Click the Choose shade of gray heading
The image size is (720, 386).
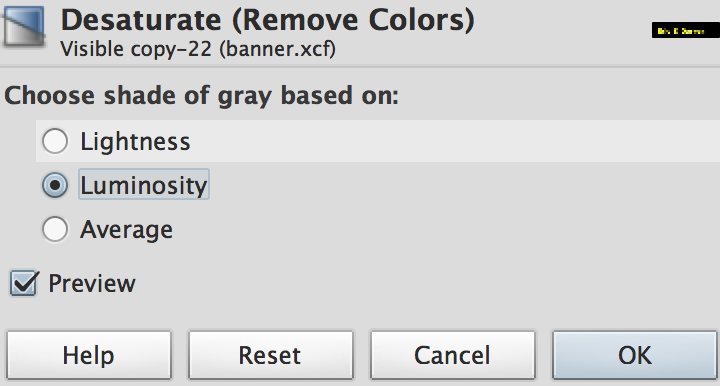click(x=202, y=96)
